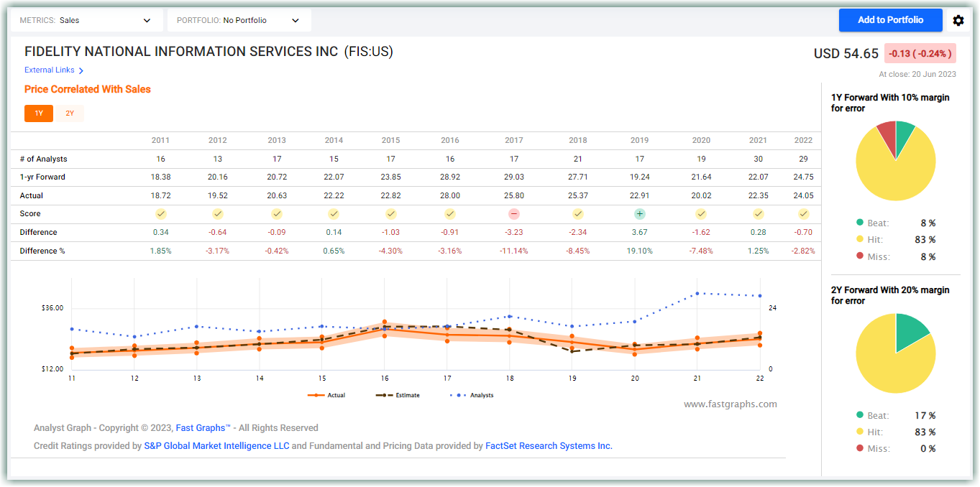Click the 2017 red miss score icon

[x=514, y=214]
